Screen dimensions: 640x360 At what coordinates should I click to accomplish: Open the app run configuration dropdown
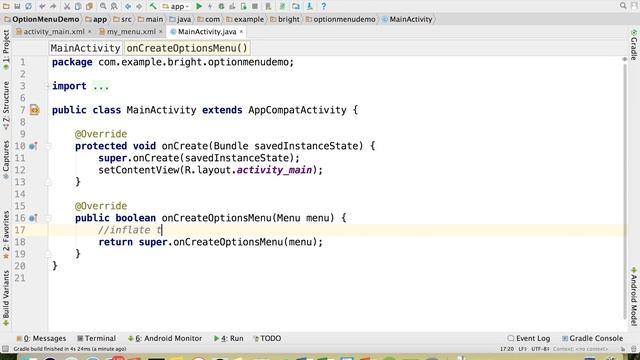[x=176, y=6]
